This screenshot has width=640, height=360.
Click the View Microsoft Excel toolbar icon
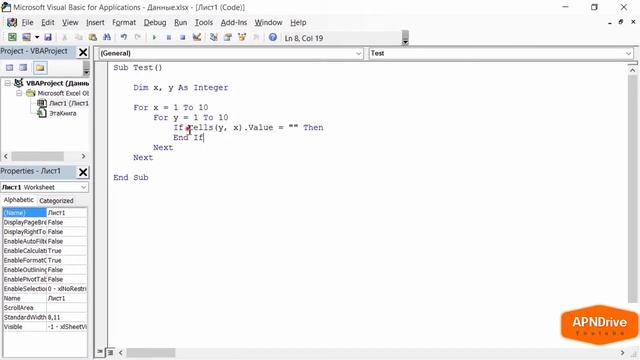pos(12,38)
